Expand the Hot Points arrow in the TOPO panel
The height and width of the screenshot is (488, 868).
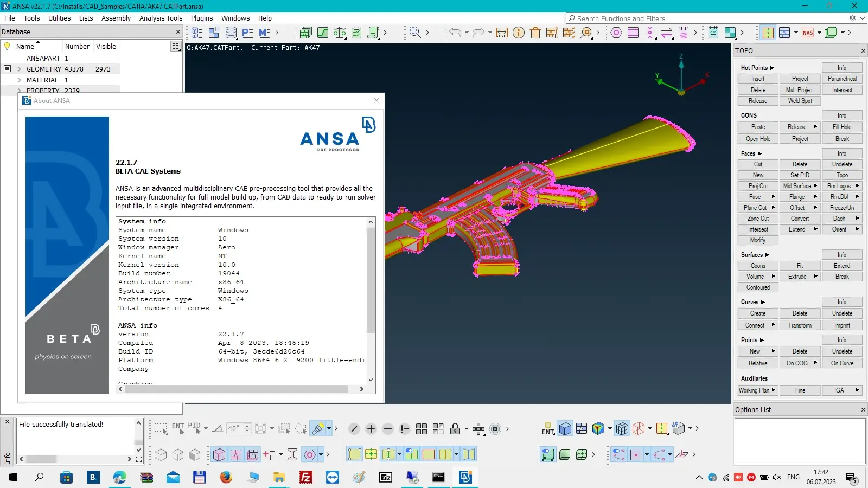(772, 68)
